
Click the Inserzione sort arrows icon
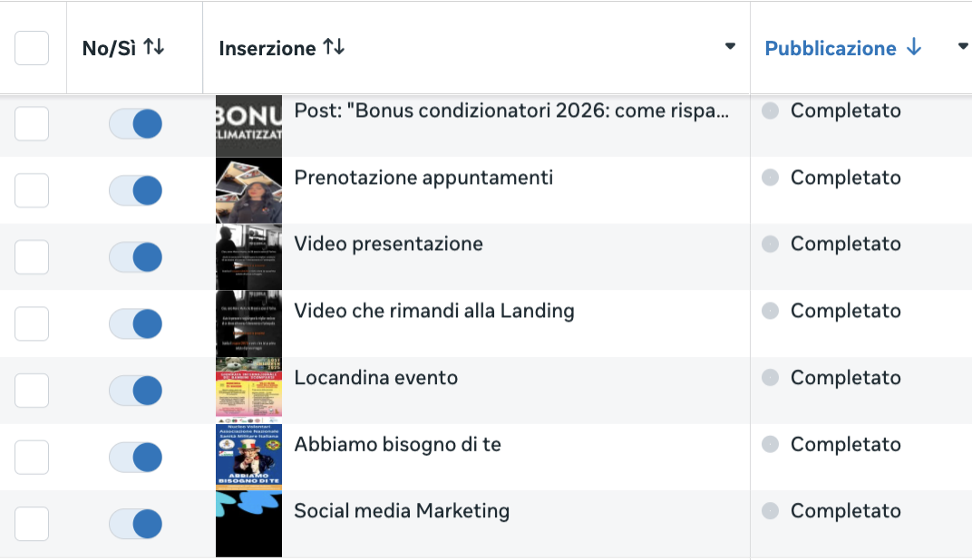point(334,46)
